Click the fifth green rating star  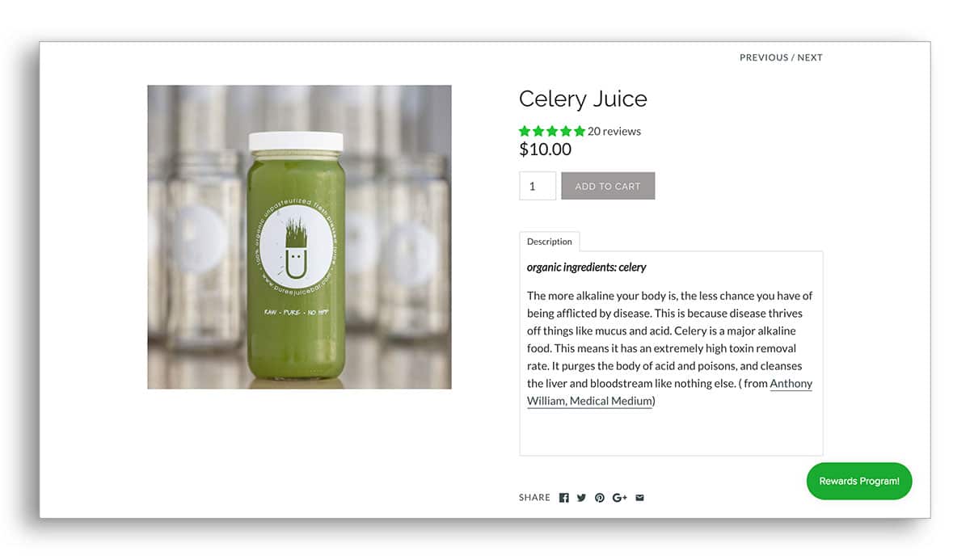click(x=580, y=131)
